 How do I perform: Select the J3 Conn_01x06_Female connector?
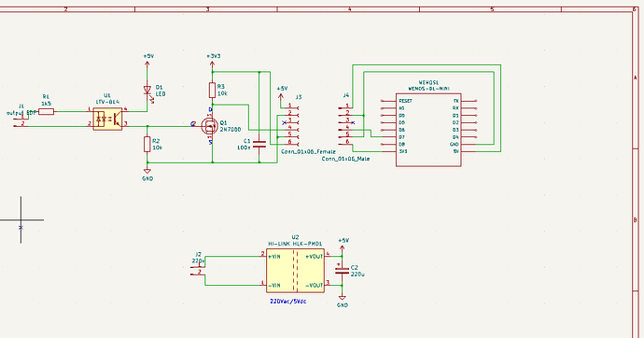click(293, 124)
